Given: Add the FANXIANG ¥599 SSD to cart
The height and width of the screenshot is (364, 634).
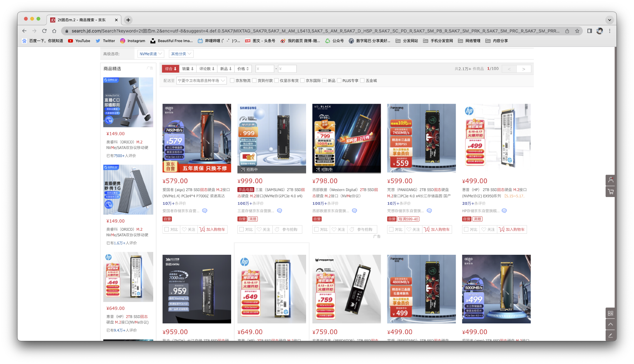Looking at the screenshot, I should click(437, 230).
